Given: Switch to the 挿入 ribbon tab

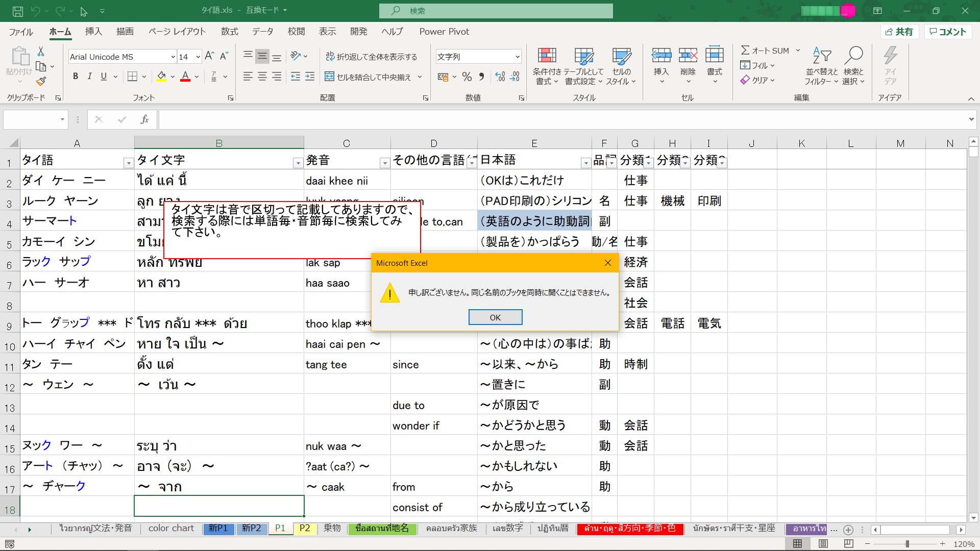Looking at the screenshot, I should point(93,32).
